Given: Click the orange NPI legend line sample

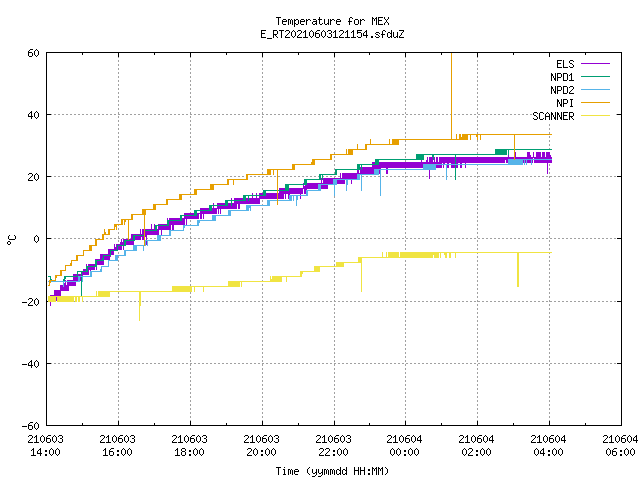Looking at the screenshot, I should (x=595, y=102).
